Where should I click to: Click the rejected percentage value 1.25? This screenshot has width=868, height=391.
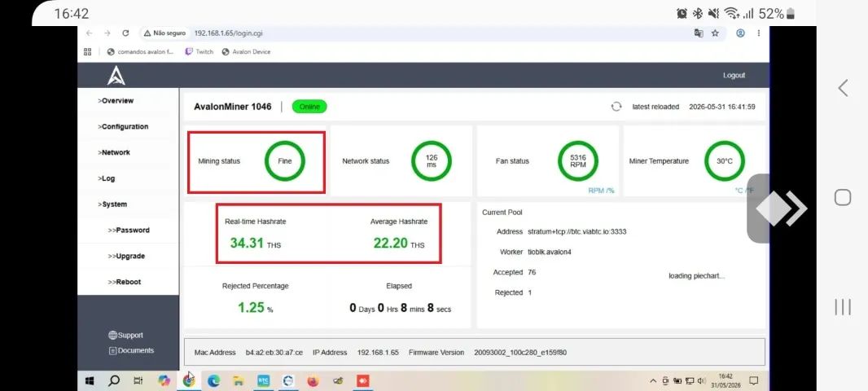252,307
